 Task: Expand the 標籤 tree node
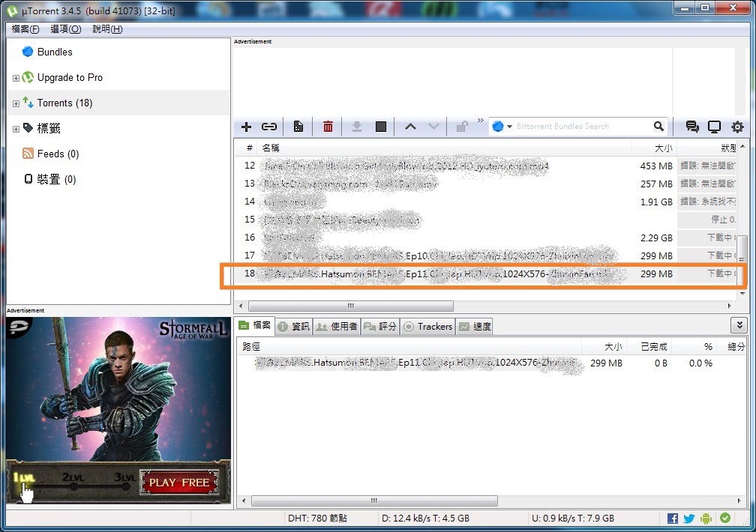tap(16, 129)
